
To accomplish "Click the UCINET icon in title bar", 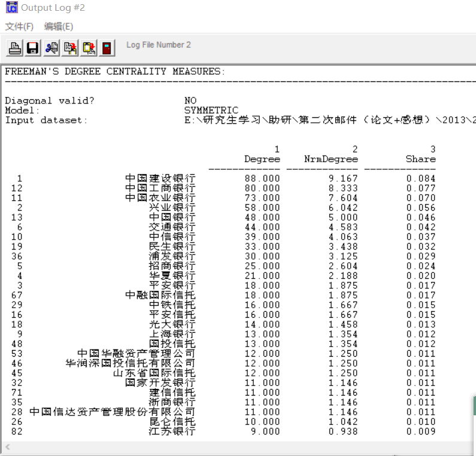I will point(11,7).
